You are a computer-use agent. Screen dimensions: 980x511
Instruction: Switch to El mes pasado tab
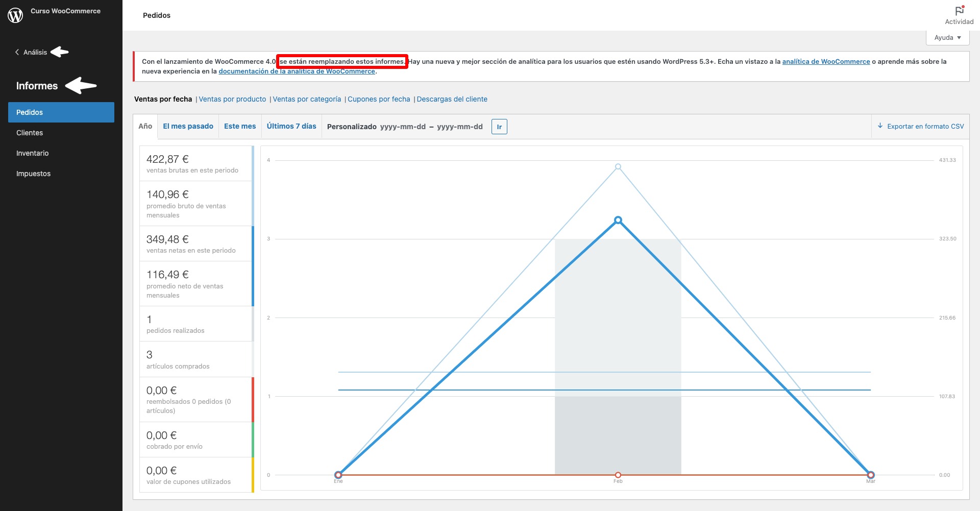[188, 126]
